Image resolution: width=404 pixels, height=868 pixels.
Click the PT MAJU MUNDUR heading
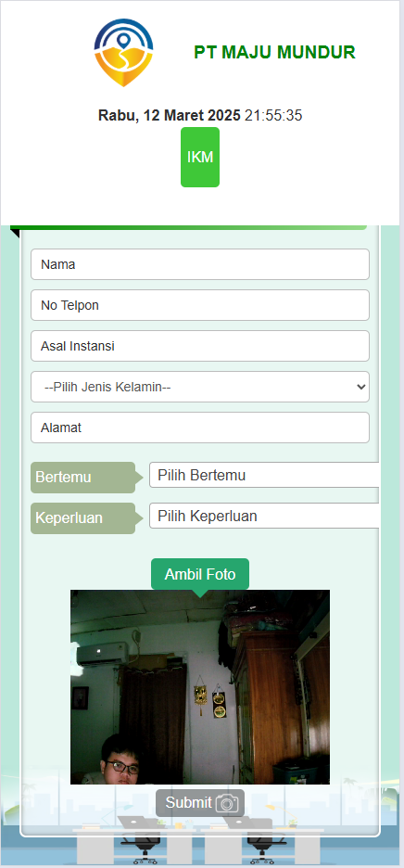pyautogui.click(x=274, y=52)
